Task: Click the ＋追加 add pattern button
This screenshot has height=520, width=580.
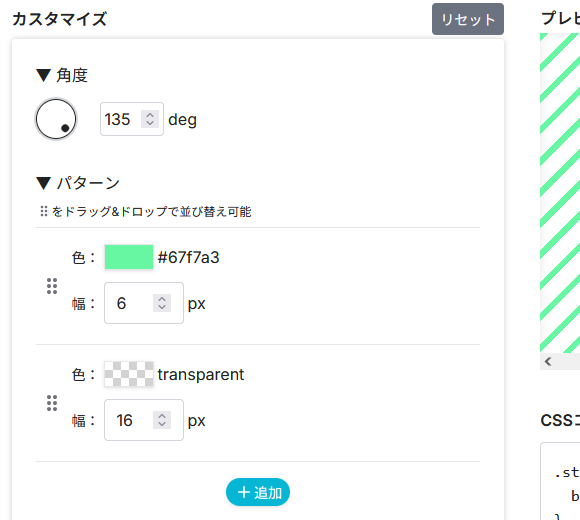Action: [x=258, y=492]
